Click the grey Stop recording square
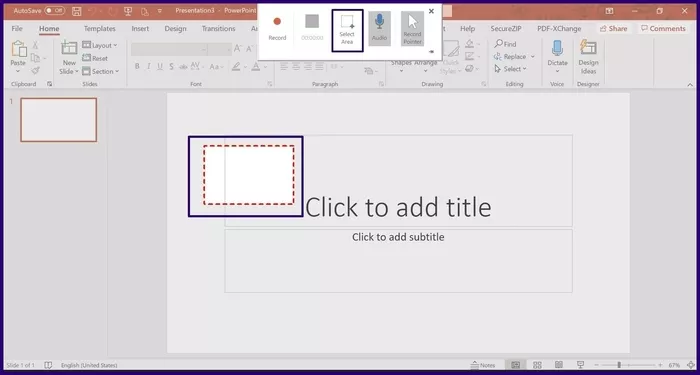 [312, 21]
